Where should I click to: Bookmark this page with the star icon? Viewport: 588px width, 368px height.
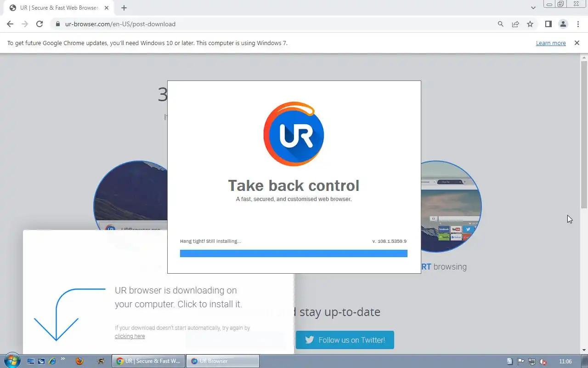530,24
